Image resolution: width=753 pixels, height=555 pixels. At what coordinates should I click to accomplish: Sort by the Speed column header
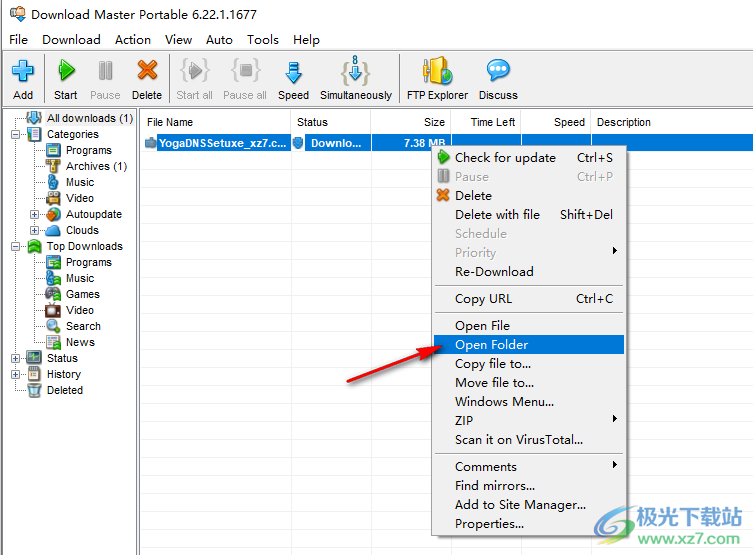(x=556, y=122)
